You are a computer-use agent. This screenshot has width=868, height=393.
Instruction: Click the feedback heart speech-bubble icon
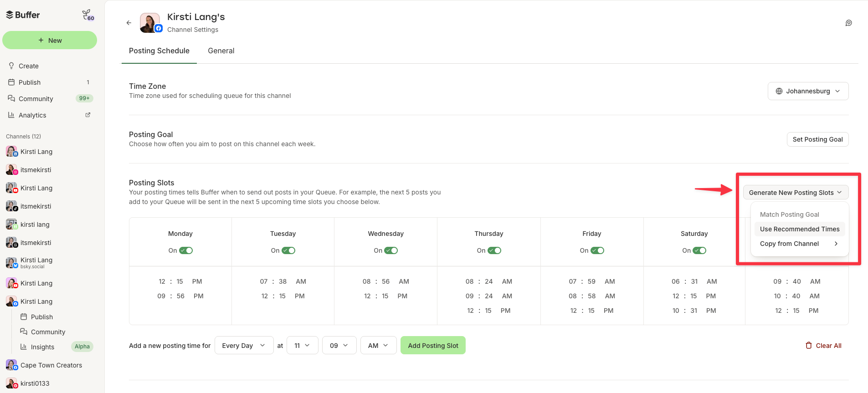pyautogui.click(x=848, y=23)
